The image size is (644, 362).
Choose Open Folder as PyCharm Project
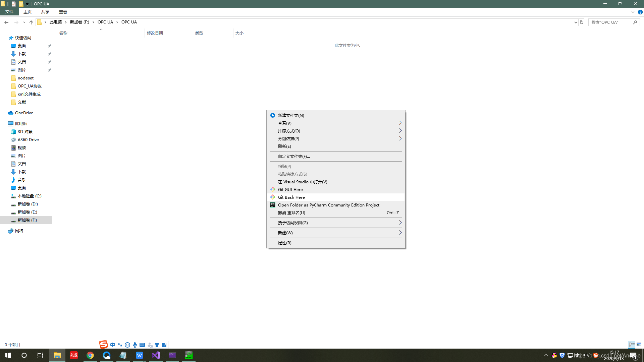coord(336,205)
